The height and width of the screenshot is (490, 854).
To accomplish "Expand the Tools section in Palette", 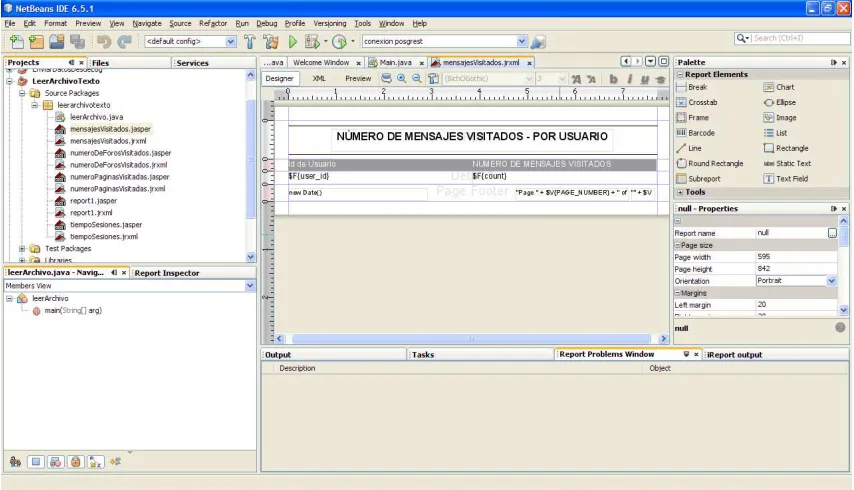I will 680,192.
